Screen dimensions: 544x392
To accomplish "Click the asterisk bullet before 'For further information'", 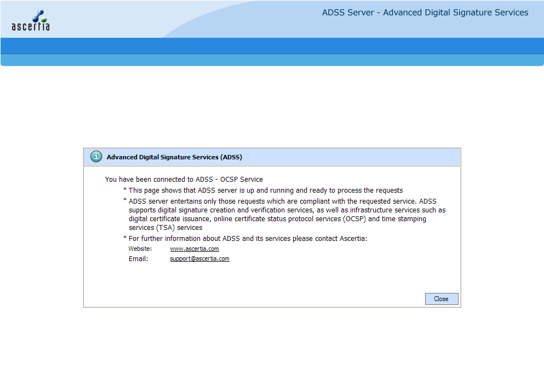I will point(125,238).
